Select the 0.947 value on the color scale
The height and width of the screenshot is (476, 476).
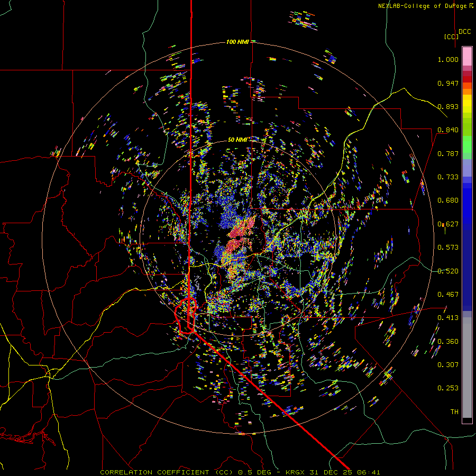(x=448, y=83)
